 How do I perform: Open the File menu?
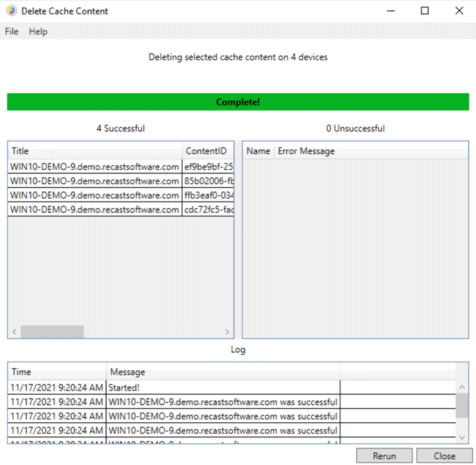coord(12,32)
